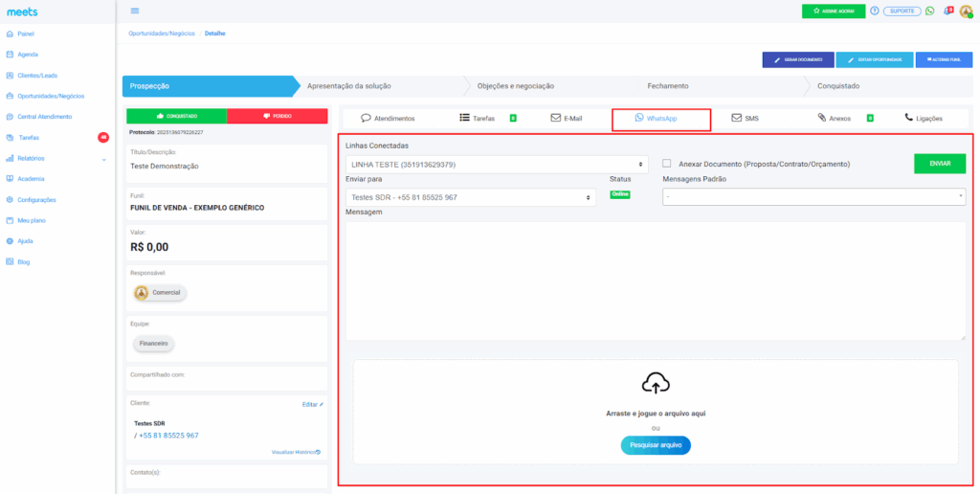Open the Enviar para recipient dropdown
This screenshot has width=980, height=494.
click(469, 197)
